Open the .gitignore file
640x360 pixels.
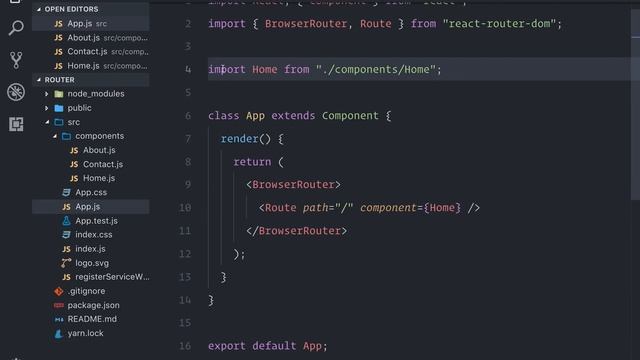click(x=86, y=291)
